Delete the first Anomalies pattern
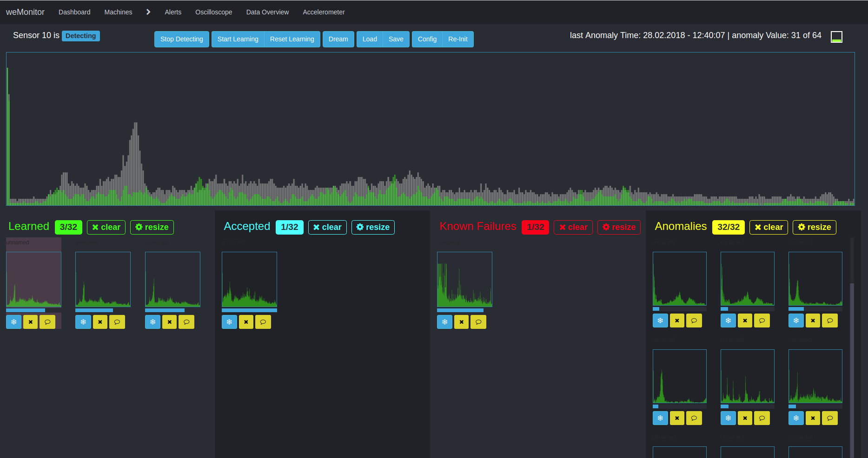The width and height of the screenshot is (868, 458). 677,321
